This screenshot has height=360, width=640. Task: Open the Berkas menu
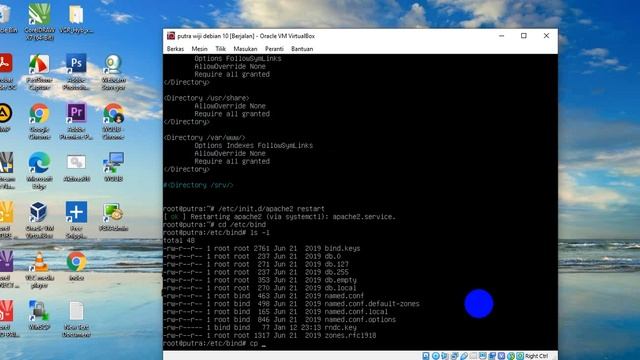175,49
